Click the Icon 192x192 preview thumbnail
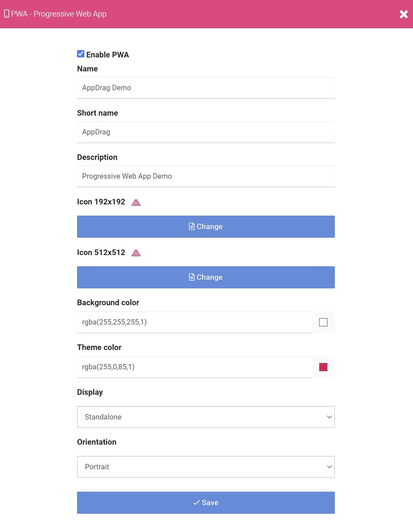 point(136,202)
